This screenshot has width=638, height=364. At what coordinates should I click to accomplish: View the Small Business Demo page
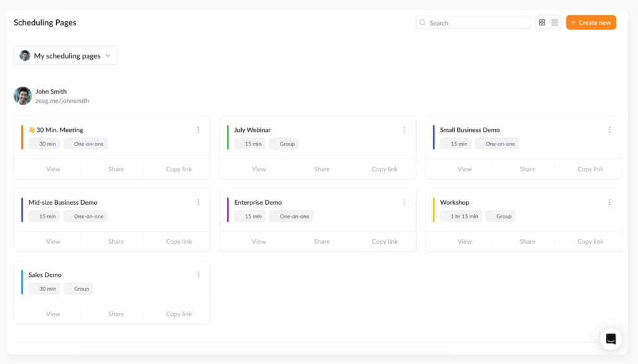click(465, 169)
